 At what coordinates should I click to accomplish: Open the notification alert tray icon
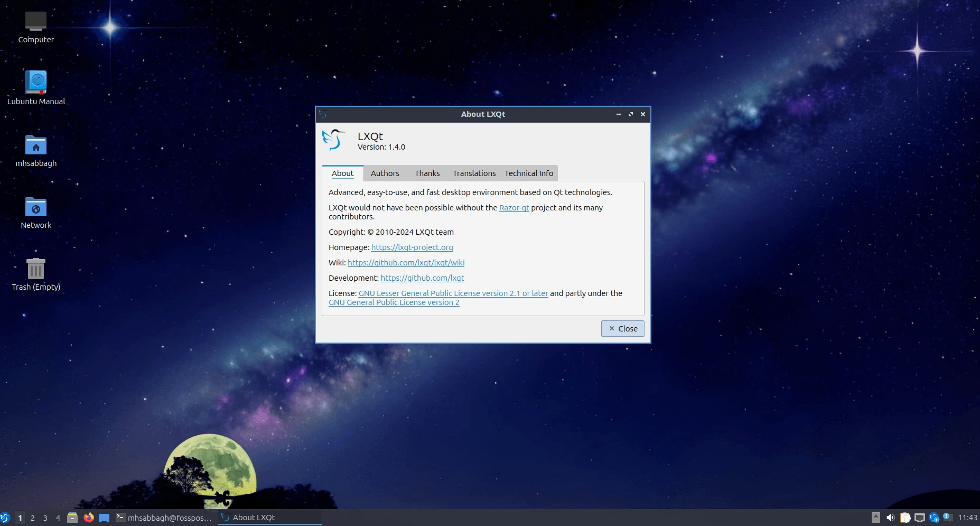pos(948,517)
